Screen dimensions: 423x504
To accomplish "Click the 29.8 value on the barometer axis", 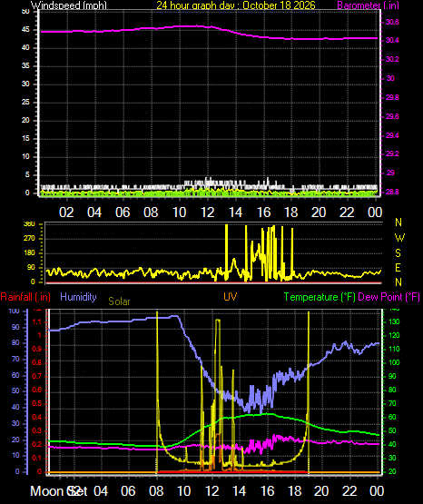I will pyautogui.click(x=392, y=97).
